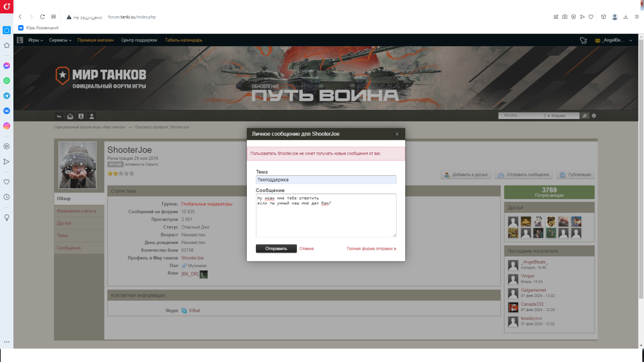Add page to bookmarks via toolbar heart
The image size is (644, 362).
[591, 17]
